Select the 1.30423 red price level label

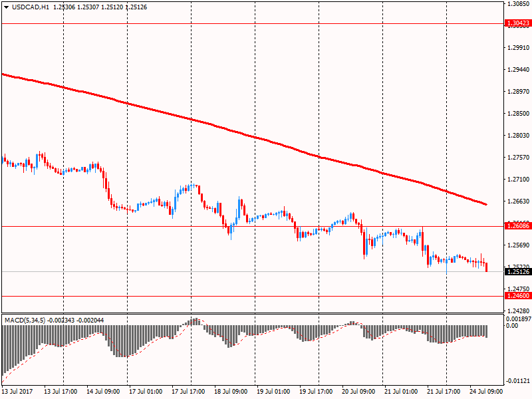518,23
